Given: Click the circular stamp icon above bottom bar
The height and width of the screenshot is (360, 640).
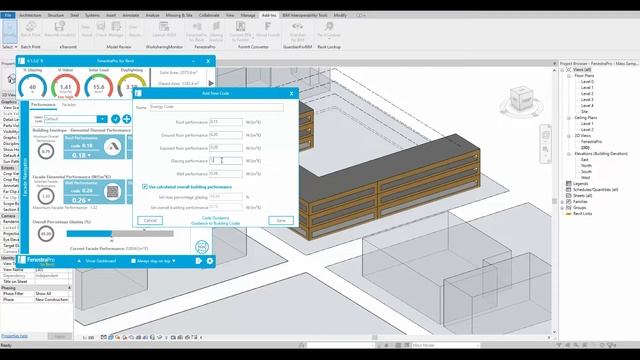Looking at the screenshot, I should pyautogui.click(x=202, y=247).
